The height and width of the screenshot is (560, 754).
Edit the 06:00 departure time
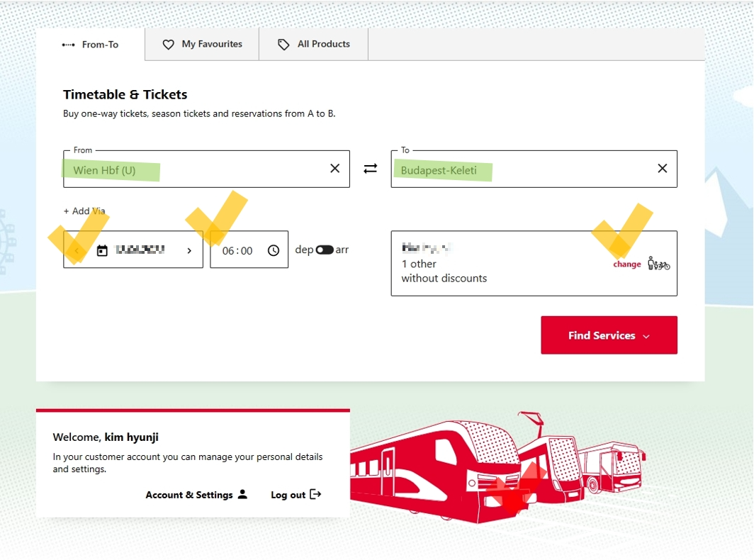tap(237, 251)
